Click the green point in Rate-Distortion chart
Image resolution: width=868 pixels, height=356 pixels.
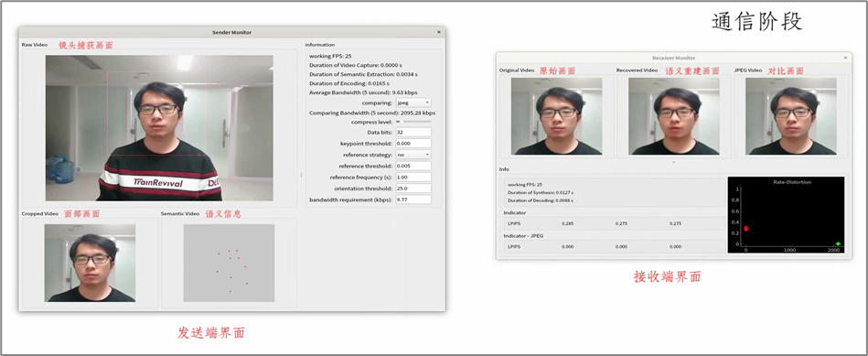[x=838, y=243]
